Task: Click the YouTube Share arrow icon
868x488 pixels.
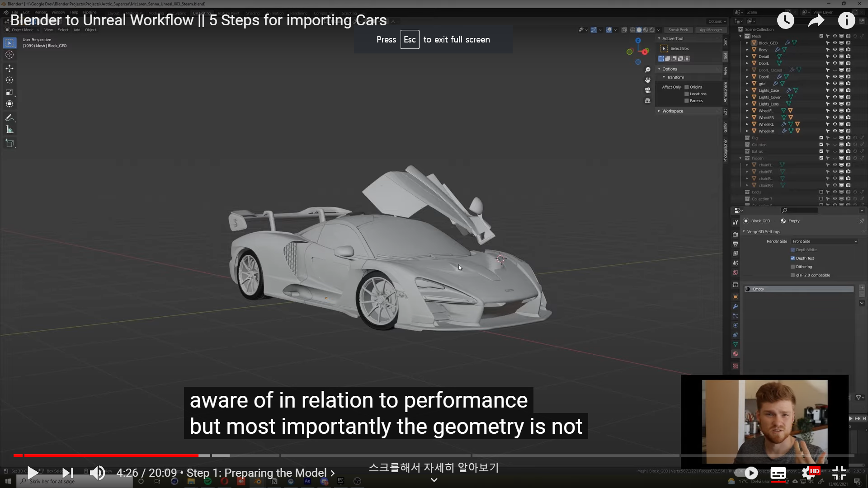Action: click(x=816, y=20)
